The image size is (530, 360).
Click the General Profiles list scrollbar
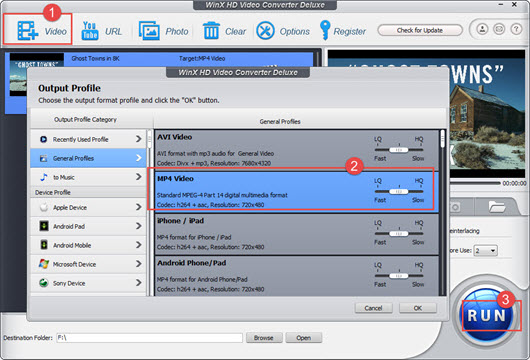pyautogui.click(x=442, y=139)
